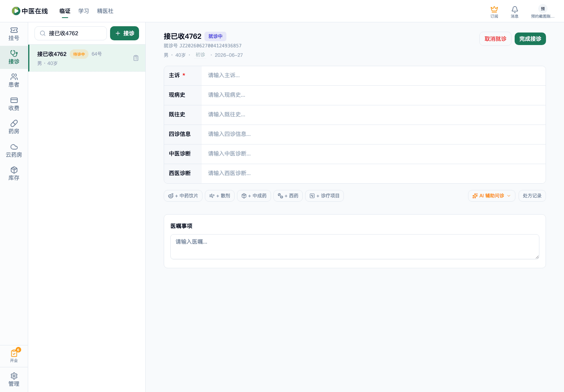The image size is (564, 392).
Task: Open the 开业 checklist icon
Action: click(x=14, y=356)
